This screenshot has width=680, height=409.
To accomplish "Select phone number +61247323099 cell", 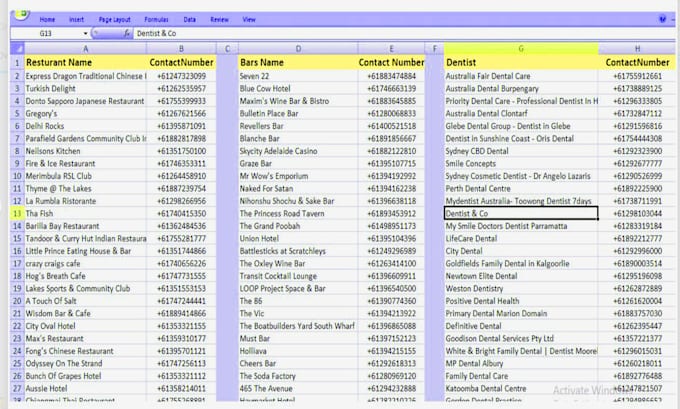I will pos(181,76).
